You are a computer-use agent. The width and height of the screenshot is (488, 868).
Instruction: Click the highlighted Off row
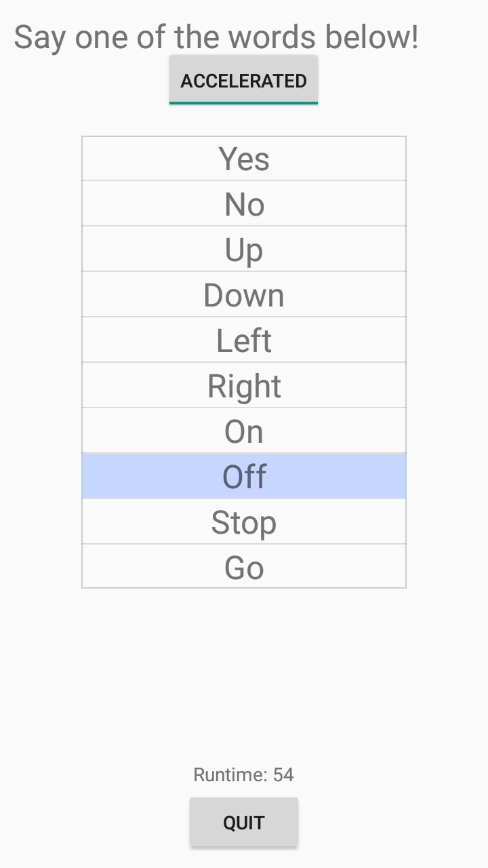pyautogui.click(x=244, y=477)
